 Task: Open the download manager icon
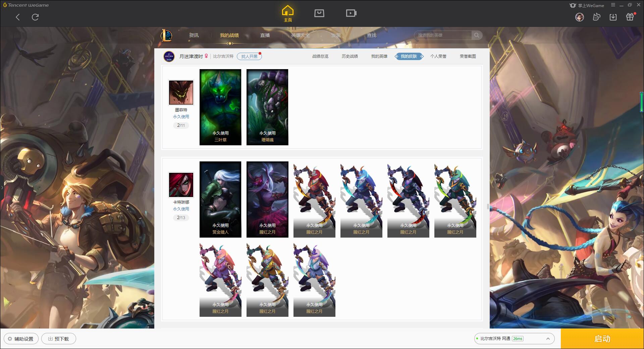click(x=613, y=17)
